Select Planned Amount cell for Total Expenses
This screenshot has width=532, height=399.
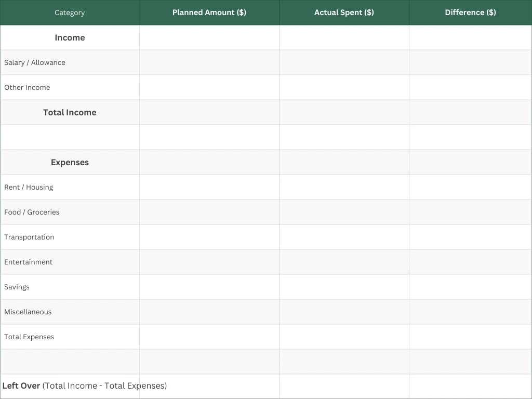209,337
